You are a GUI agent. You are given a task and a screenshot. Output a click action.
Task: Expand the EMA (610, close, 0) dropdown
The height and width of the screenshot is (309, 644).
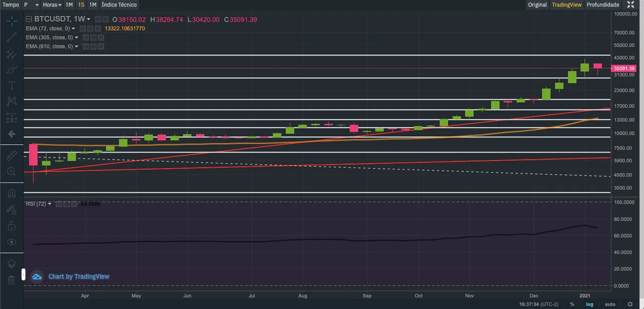(76, 46)
